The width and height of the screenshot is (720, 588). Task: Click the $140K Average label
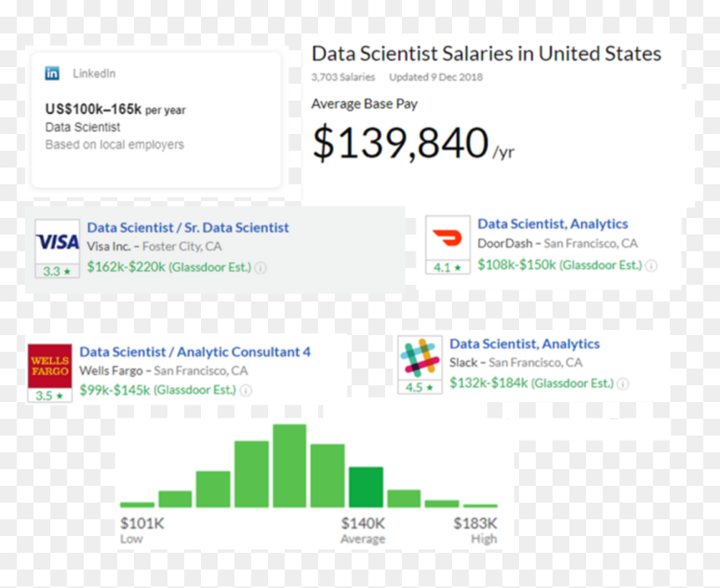(x=363, y=530)
